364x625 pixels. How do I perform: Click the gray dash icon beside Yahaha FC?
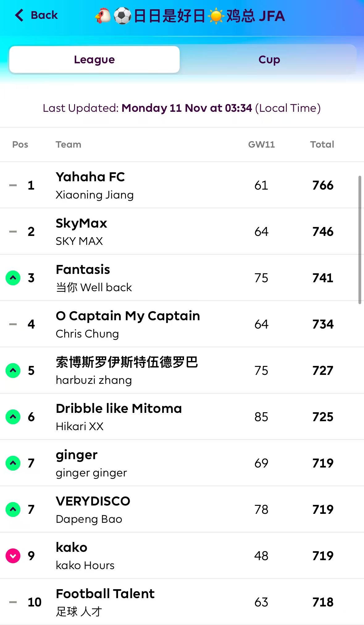pos(13,185)
